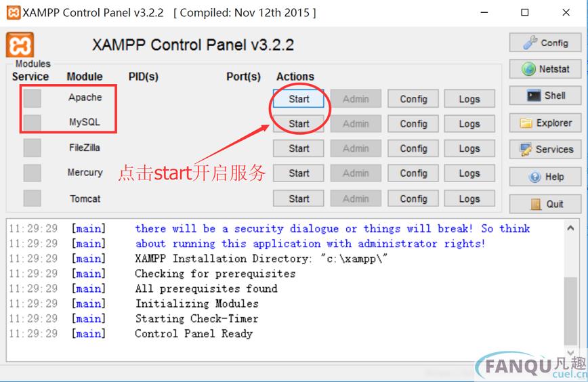The image size is (588, 382).
Task: Click the MySQL module label
Action: (85, 122)
